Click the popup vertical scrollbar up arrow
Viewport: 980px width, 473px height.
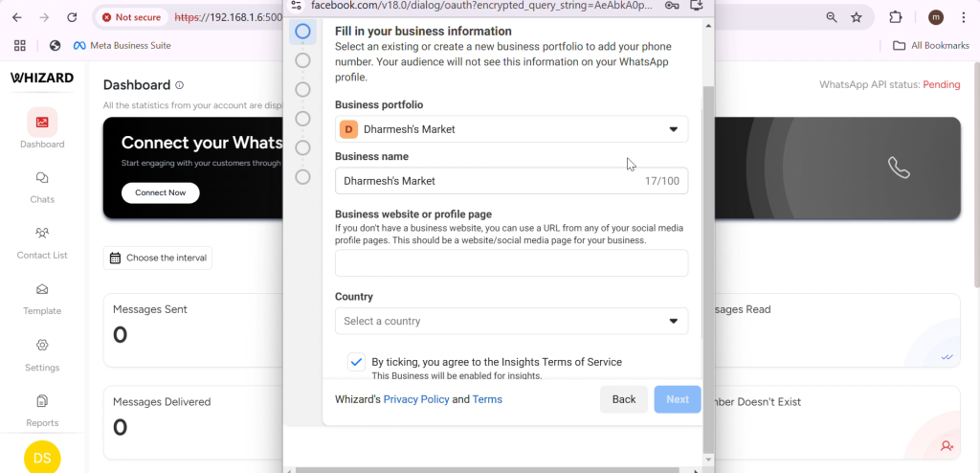[x=708, y=26]
